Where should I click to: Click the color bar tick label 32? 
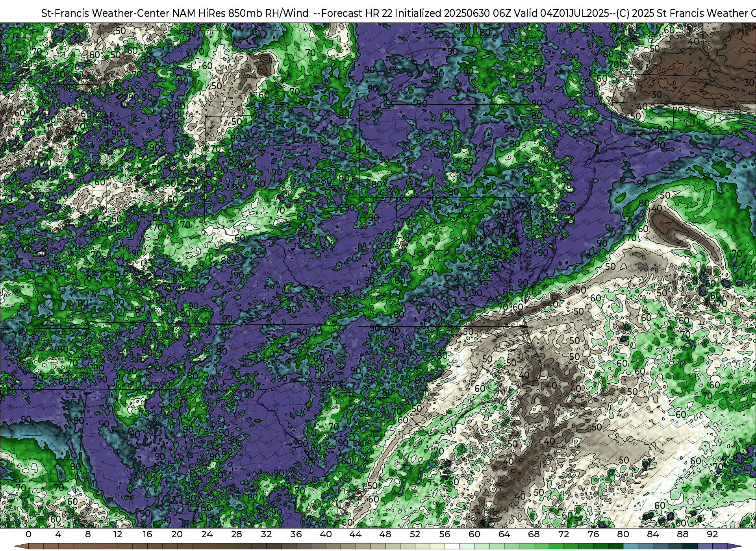click(267, 534)
